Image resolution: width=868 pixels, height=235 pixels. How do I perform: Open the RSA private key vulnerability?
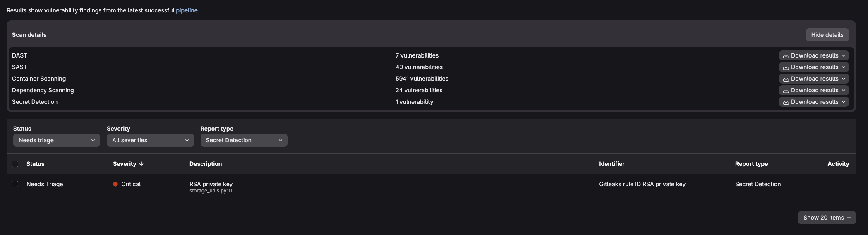click(x=211, y=184)
